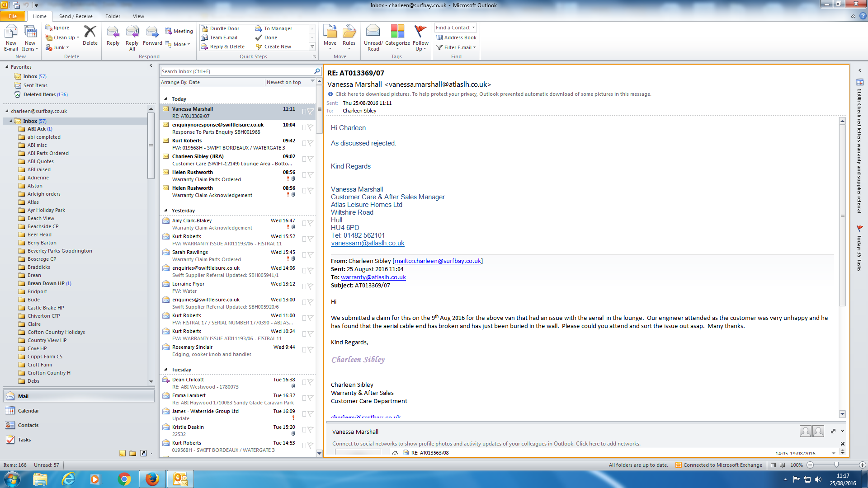Launch Firefox from the taskbar
The height and width of the screenshot is (488, 868).
[x=152, y=479]
